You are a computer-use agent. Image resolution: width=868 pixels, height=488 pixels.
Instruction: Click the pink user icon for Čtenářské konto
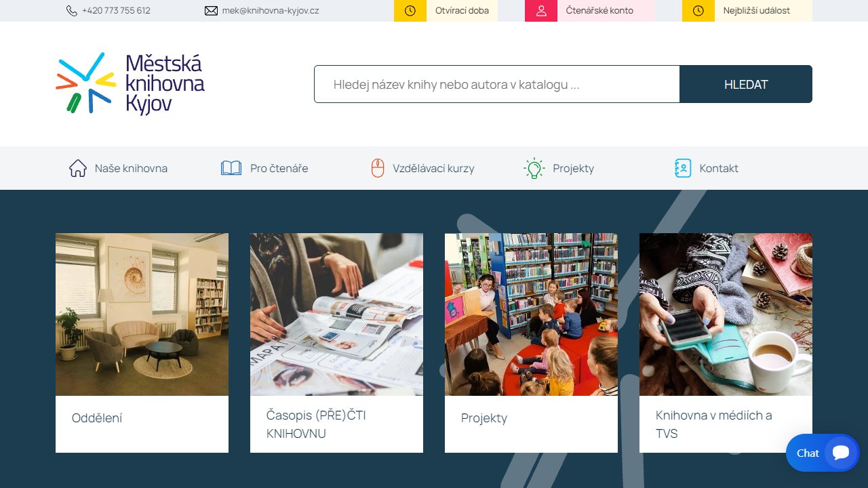541,11
